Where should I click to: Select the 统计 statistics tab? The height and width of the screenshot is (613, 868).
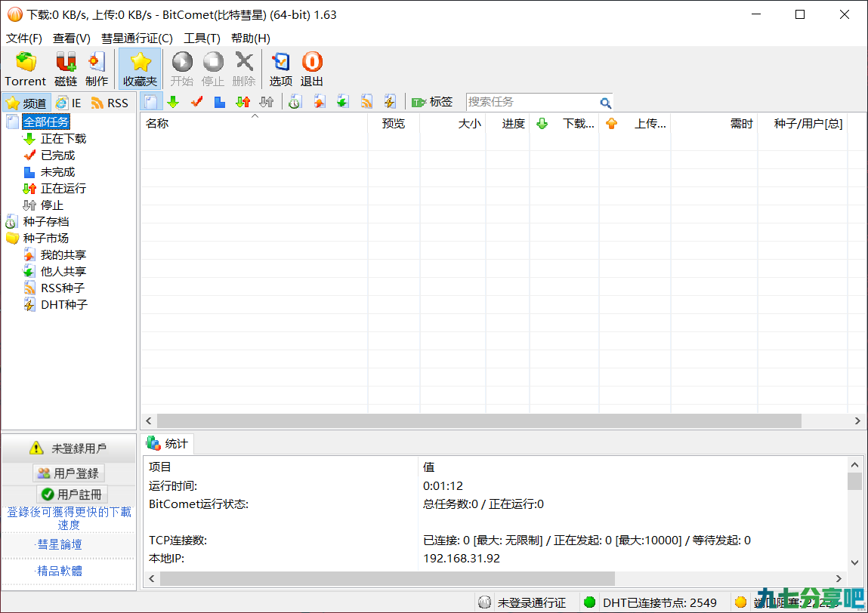coord(168,444)
